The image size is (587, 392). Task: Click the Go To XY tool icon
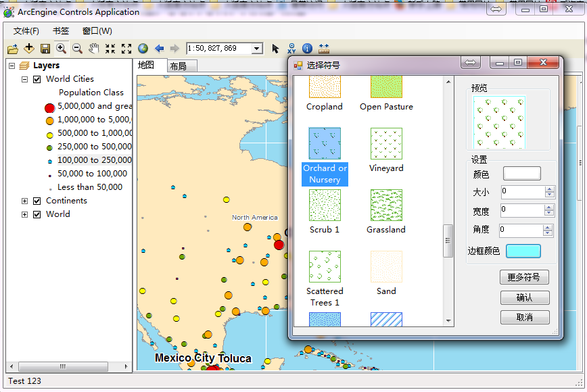[x=291, y=48]
